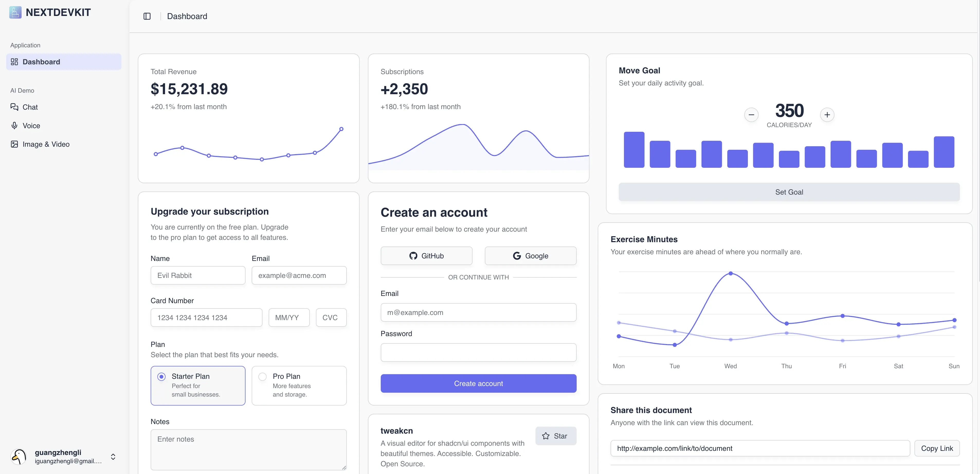Screen dimensions: 980x474
Task: Decrease calories with the minus stepper
Action: coord(751,114)
